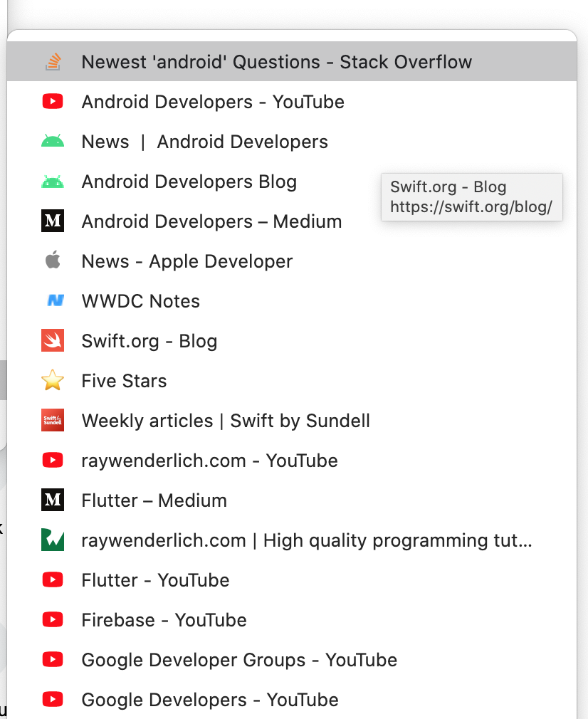
Task: Click the green raywenderlich logo icon
Action: point(53,540)
